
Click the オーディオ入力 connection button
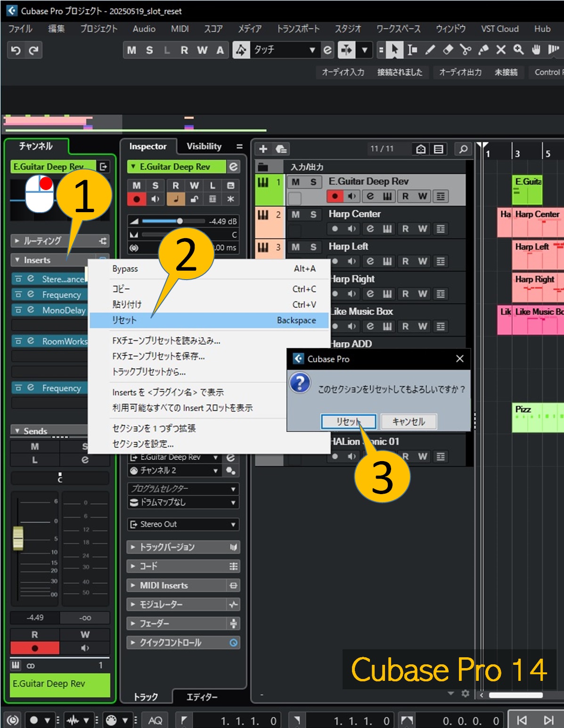click(x=343, y=72)
